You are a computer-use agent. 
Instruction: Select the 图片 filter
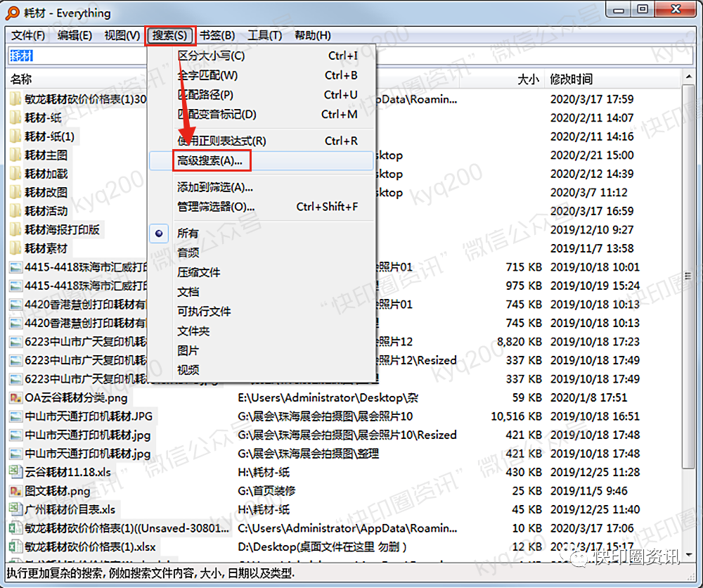(x=262, y=351)
